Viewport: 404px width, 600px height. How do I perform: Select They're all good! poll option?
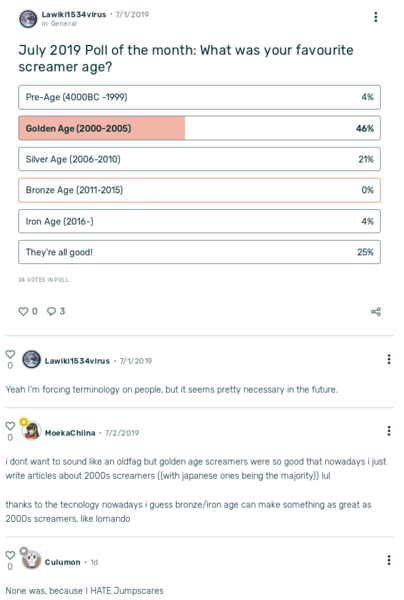coord(199,252)
